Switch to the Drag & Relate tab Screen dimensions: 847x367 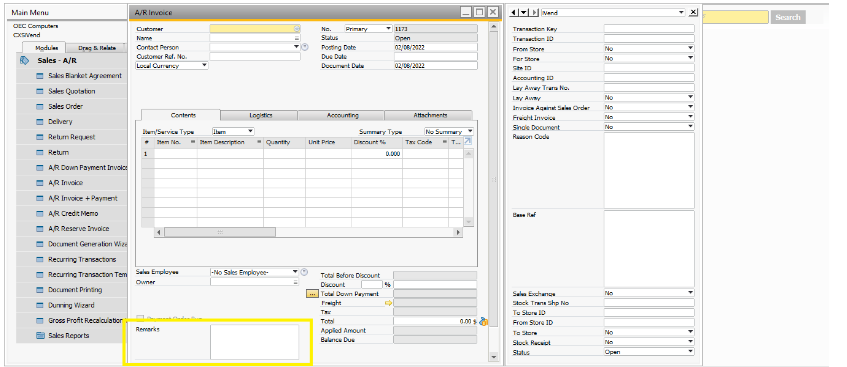97,48
